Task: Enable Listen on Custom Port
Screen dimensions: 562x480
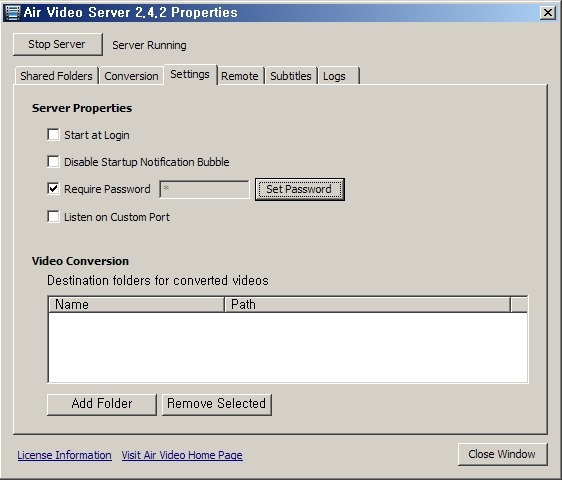Action: [53, 217]
